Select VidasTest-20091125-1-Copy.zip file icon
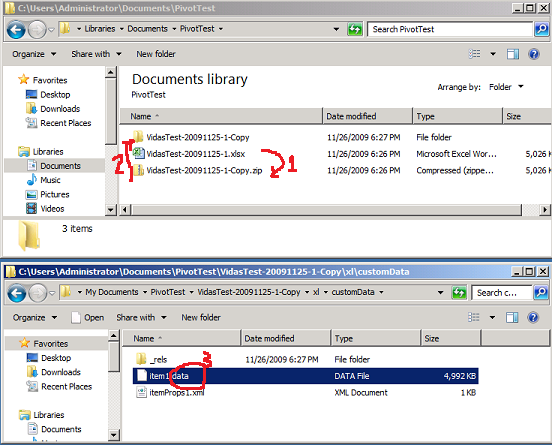Screen dimensions: 552x445 138,170
